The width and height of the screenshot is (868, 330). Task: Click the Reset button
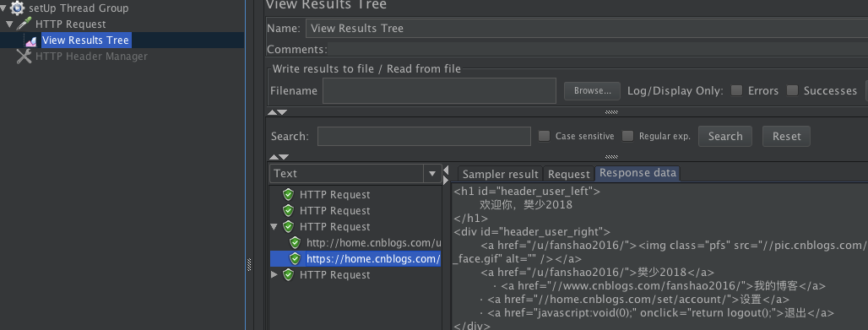point(787,136)
